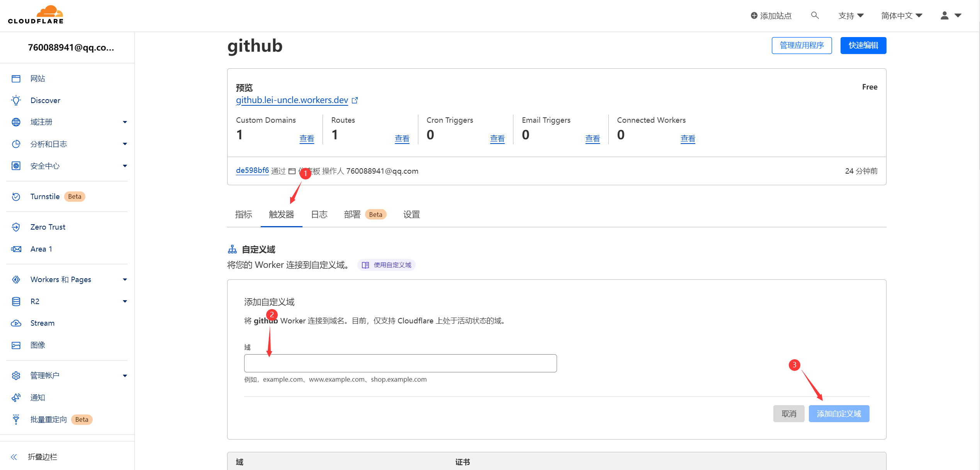Switch to the 指标 tab

click(244, 215)
